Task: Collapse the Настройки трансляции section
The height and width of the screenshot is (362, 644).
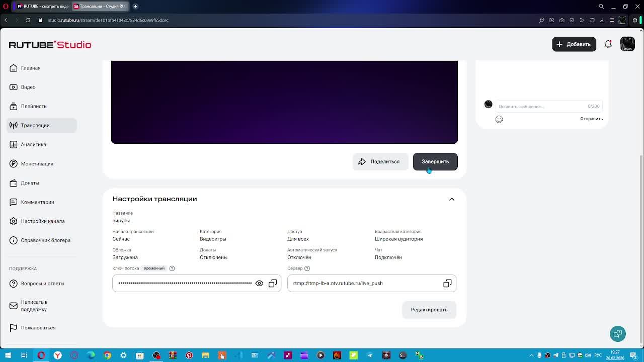Action: (452, 199)
